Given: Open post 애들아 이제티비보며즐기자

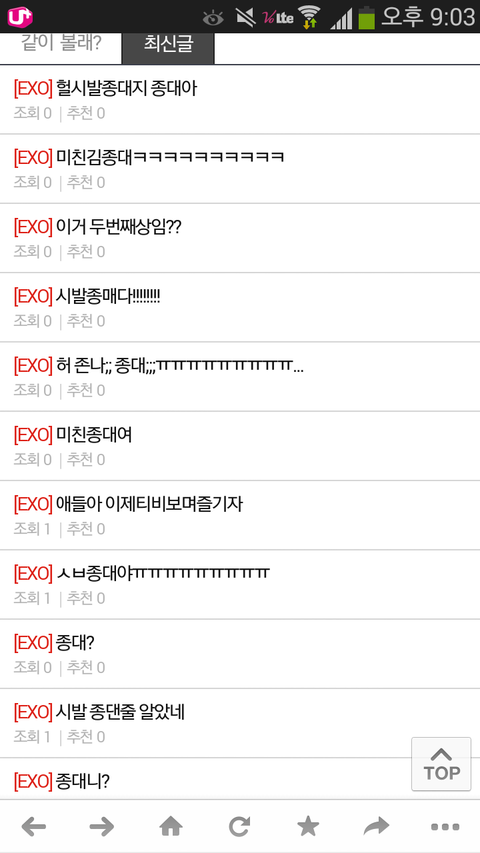Looking at the screenshot, I should coord(240,515).
